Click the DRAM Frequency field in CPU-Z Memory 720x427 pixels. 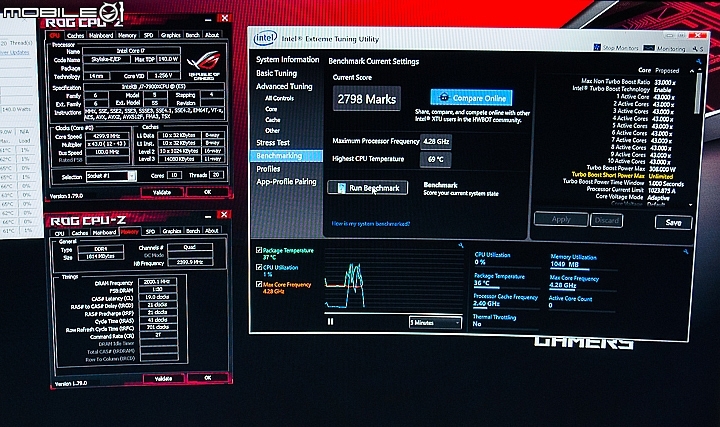pos(158,282)
